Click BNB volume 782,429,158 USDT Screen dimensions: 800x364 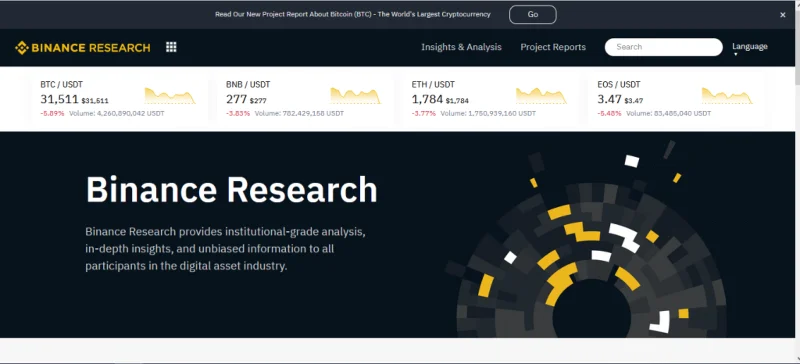299,113
